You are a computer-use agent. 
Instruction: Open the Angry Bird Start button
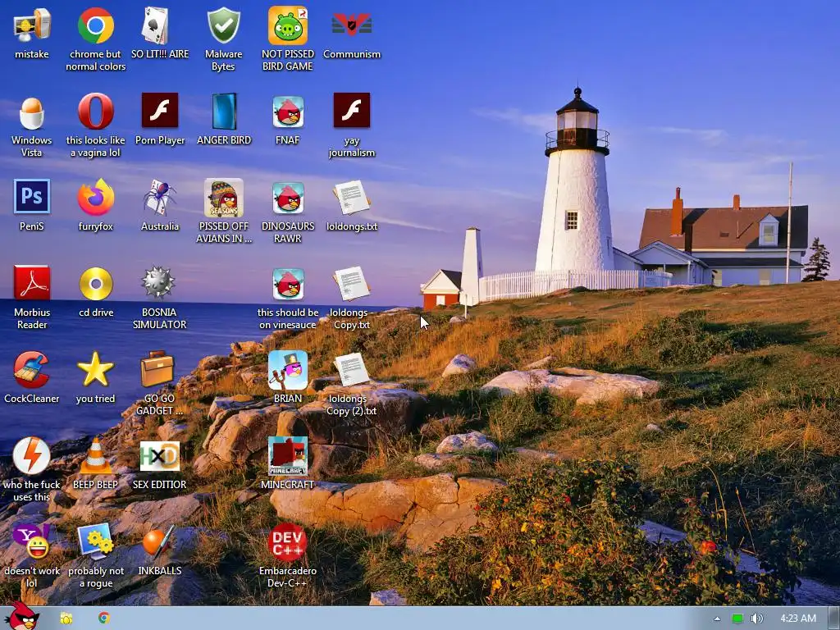[x=21, y=617]
